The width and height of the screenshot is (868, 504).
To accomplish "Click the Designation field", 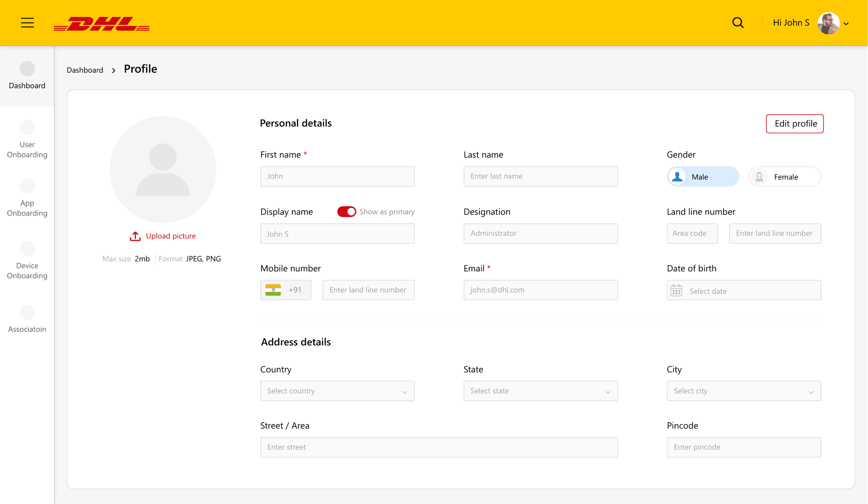I will click(x=541, y=233).
